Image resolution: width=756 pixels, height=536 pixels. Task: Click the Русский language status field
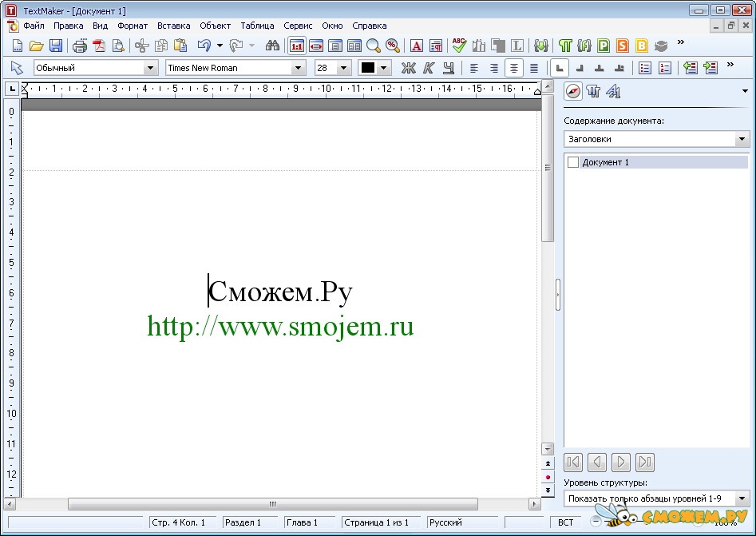click(x=463, y=522)
